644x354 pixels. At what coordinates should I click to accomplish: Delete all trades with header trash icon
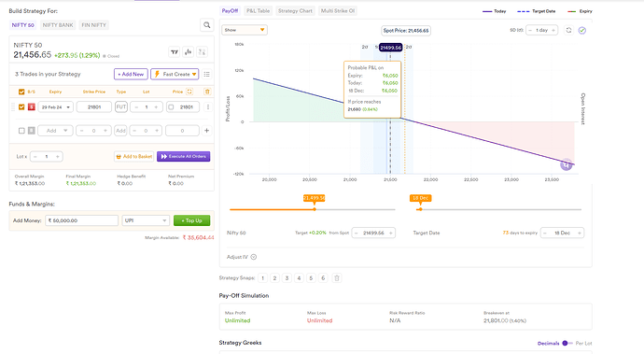tap(207, 92)
